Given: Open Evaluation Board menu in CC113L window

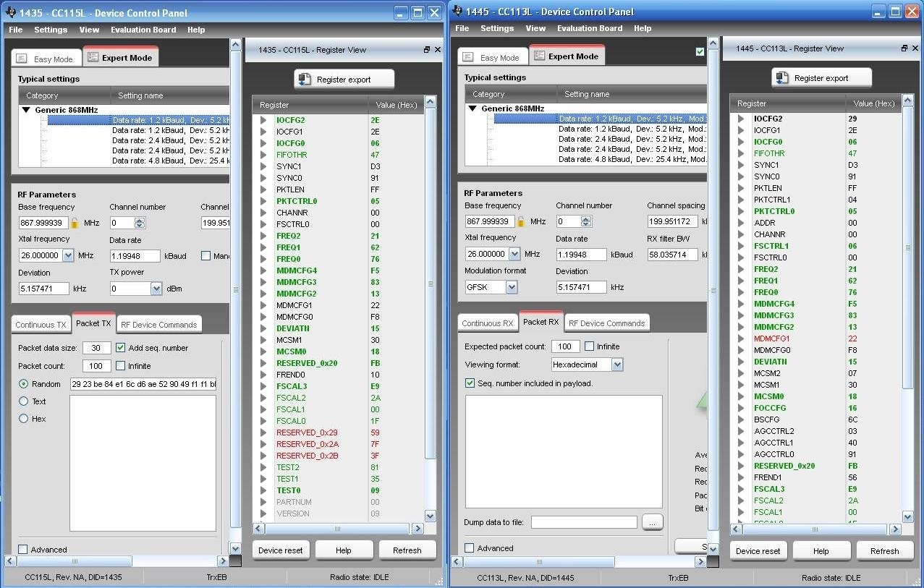Looking at the screenshot, I should point(590,28).
